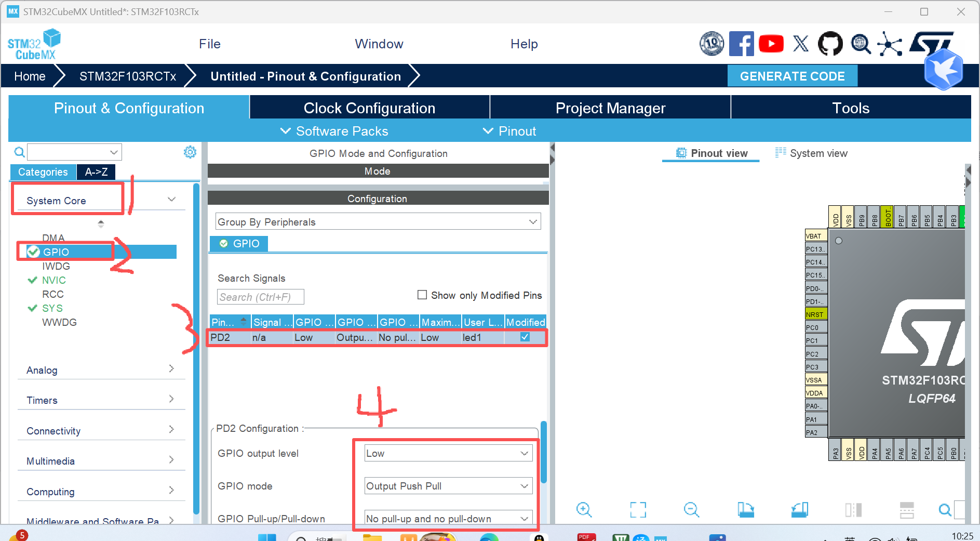This screenshot has height=541, width=980.
Task: Open the GPIO mode Output Push Pull dropdown
Action: (x=449, y=486)
